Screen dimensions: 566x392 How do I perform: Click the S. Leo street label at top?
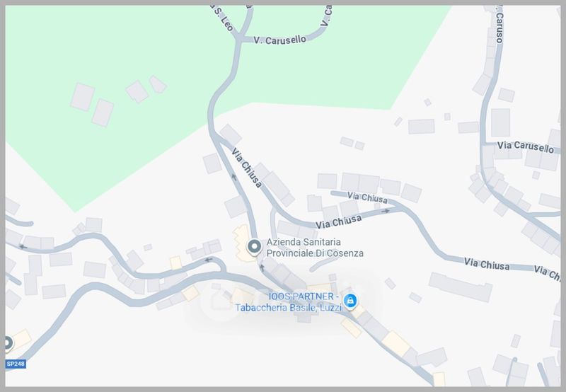(224, 18)
